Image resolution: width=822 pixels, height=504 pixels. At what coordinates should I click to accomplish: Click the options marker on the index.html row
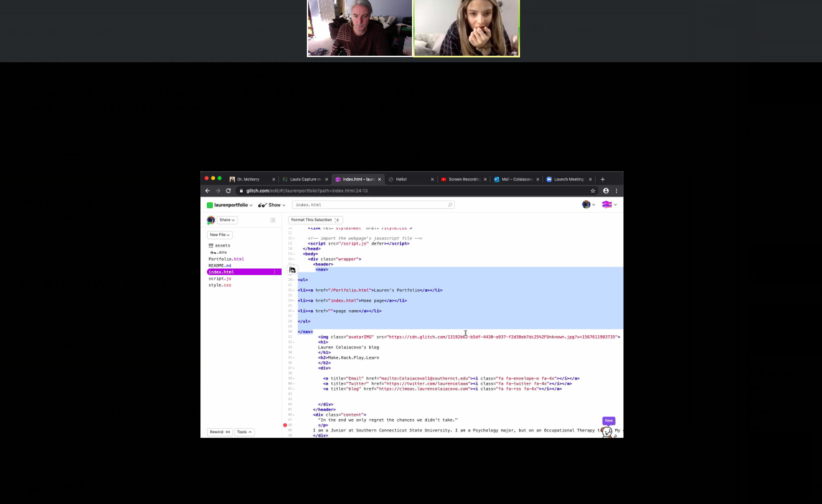[x=275, y=272]
